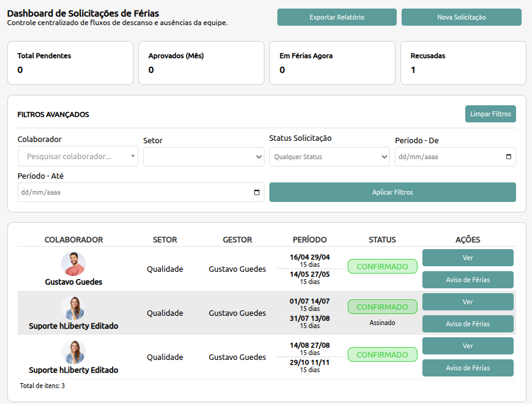Open the Setor dropdown
This screenshot has height=404, width=532.
204,157
